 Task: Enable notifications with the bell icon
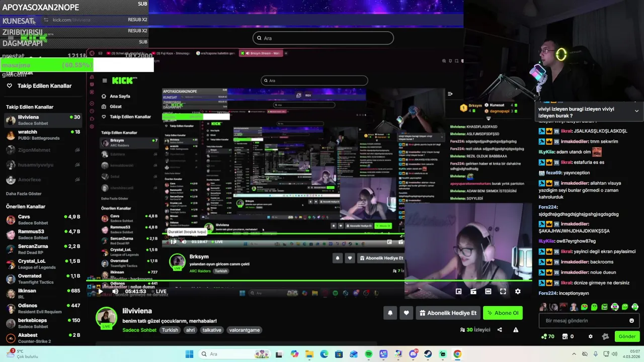pyautogui.click(x=390, y=313)
